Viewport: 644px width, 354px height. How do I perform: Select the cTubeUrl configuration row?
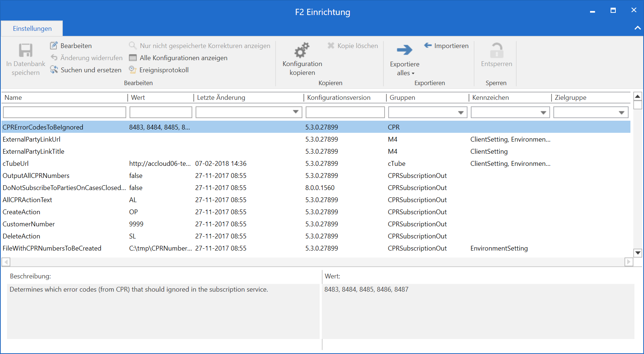point(16,164)
